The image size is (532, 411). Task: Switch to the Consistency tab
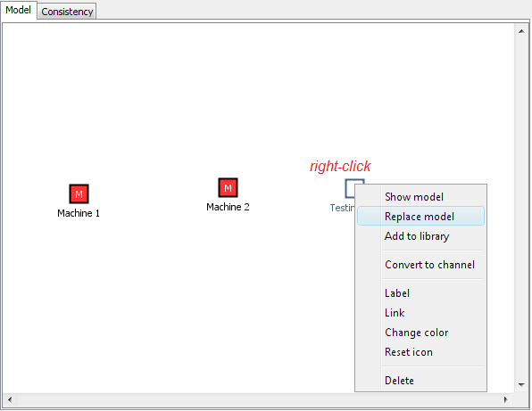(x=67, y=12)
